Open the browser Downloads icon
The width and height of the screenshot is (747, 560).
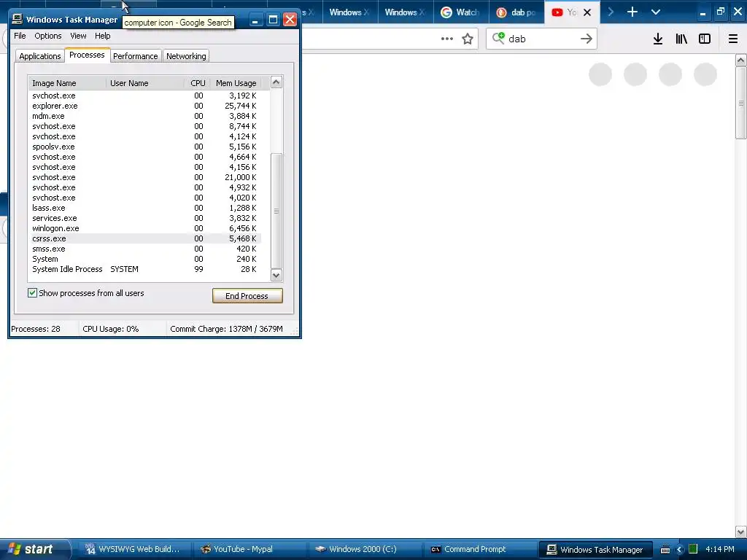click(658, 39)
